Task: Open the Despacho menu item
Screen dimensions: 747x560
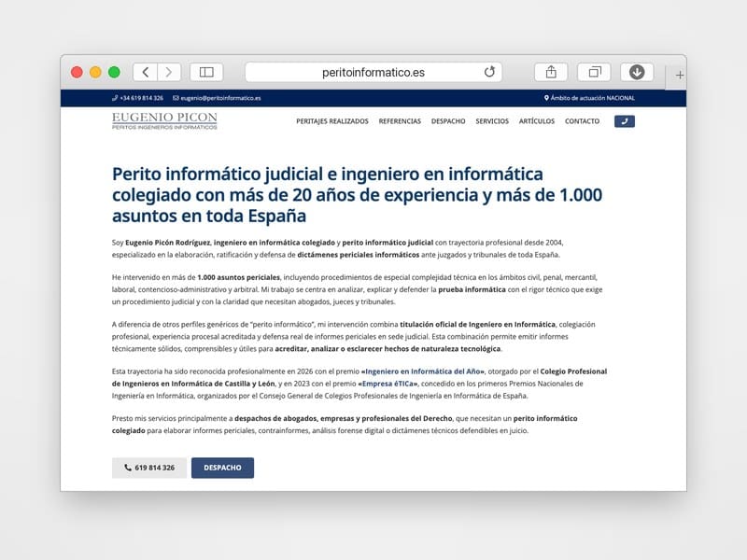Action: click(448, 121)
